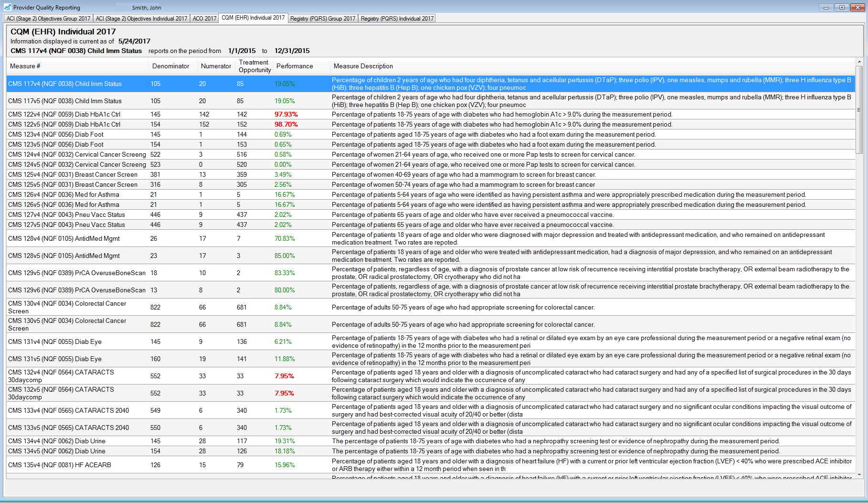The image size is (868, 503).
Task: Select row CMS 126v5 (NQF 0036) Med for Asthma
Action: 431,205
